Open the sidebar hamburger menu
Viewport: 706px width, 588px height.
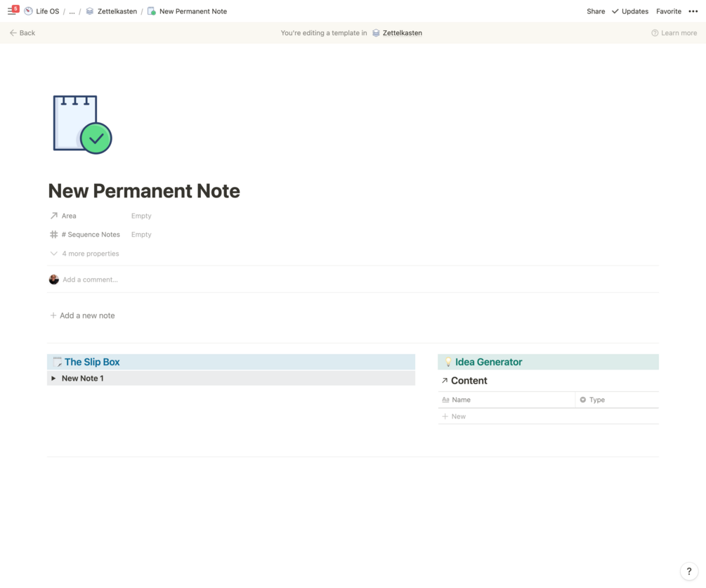(11, 12)
